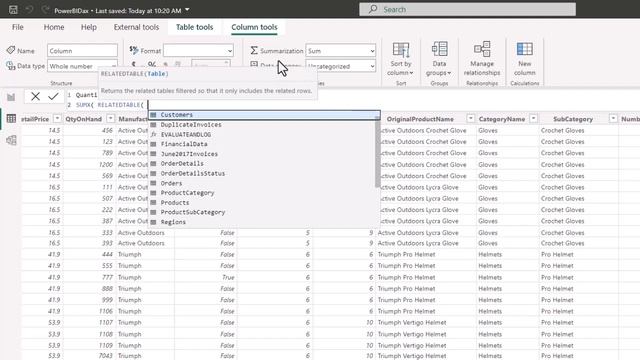Viewport: 640px width, 360px height.
Task: Open the Summarization dropdown showing Sum
Action: 340,51
